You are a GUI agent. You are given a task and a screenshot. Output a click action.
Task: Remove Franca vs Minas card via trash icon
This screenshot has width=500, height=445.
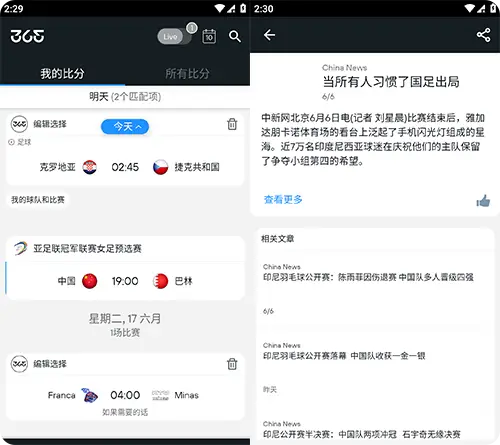pyautogui.click(x=232, y=364)
